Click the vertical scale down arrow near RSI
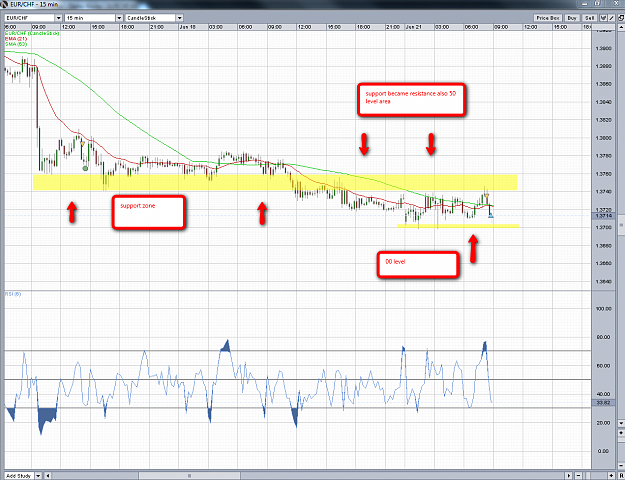This screenshot has height=480, width=625. pos(621,423)
